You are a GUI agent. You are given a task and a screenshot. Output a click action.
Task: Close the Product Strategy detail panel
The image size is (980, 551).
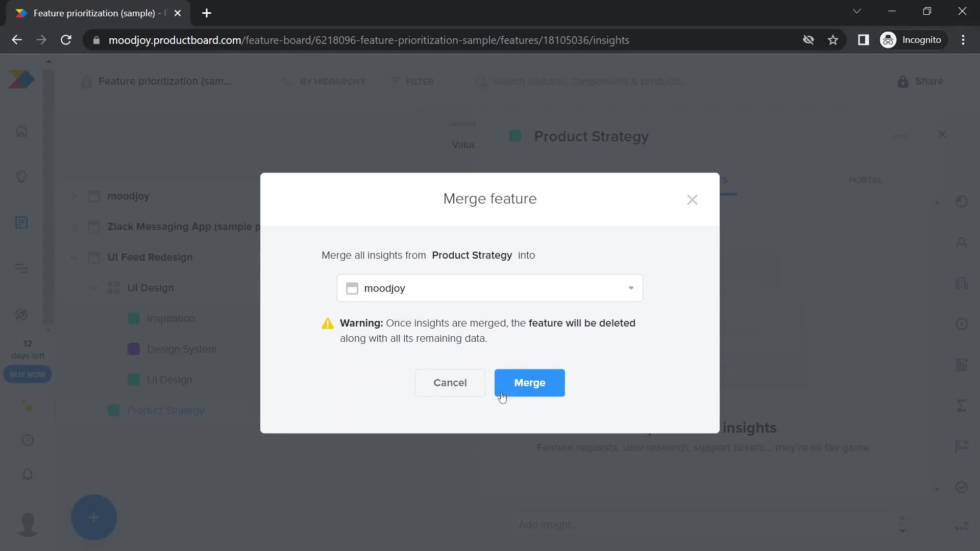point(942,134)
